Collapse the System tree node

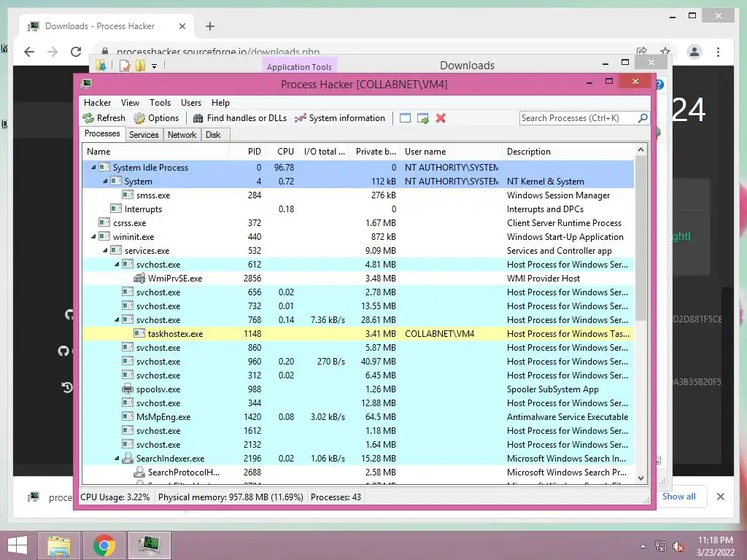pos(105,181)
